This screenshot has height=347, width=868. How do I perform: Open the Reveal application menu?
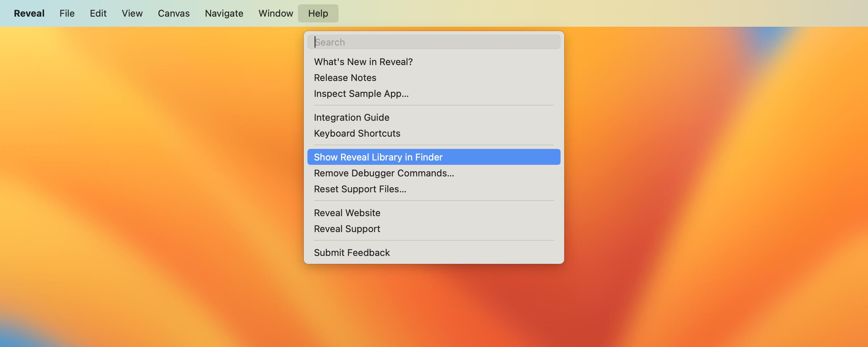(x=29, y=13)
